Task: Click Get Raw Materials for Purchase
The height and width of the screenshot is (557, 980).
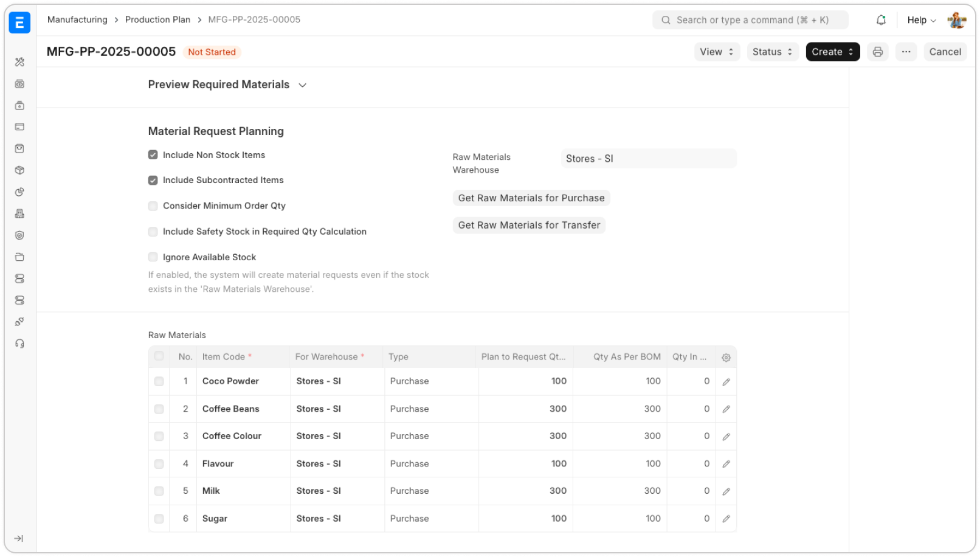Action: click(x=531, y=198)
